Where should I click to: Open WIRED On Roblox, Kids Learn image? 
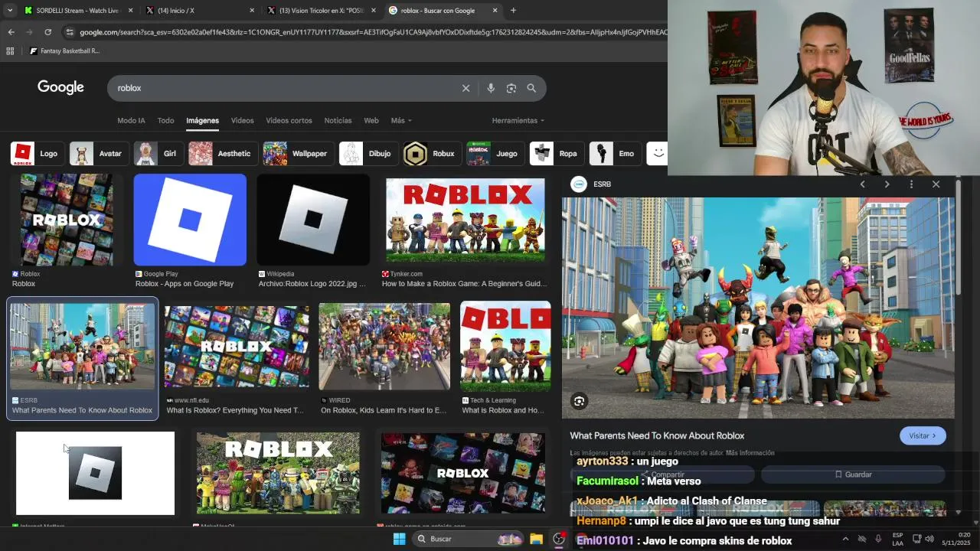tap(384, 346)
